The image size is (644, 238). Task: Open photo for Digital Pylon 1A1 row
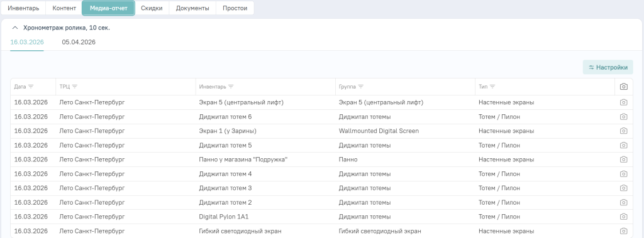[623, 217]
